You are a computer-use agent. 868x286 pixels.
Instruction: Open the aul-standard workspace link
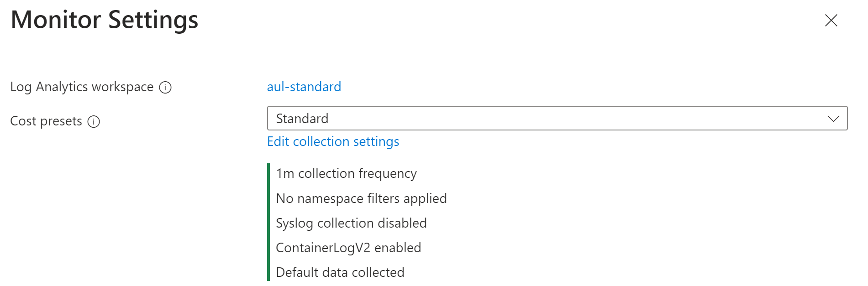click(304, 87)
